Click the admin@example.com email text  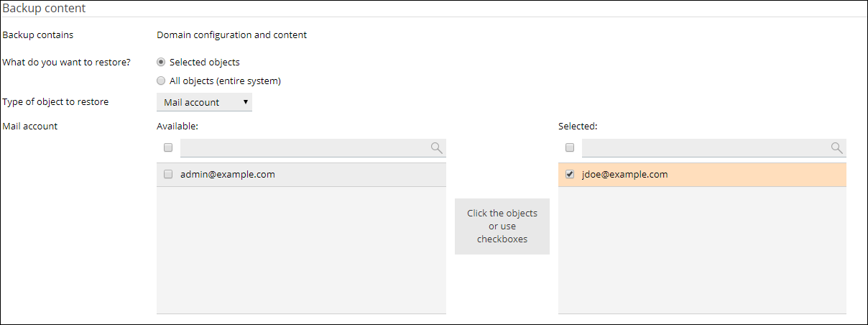227,174
